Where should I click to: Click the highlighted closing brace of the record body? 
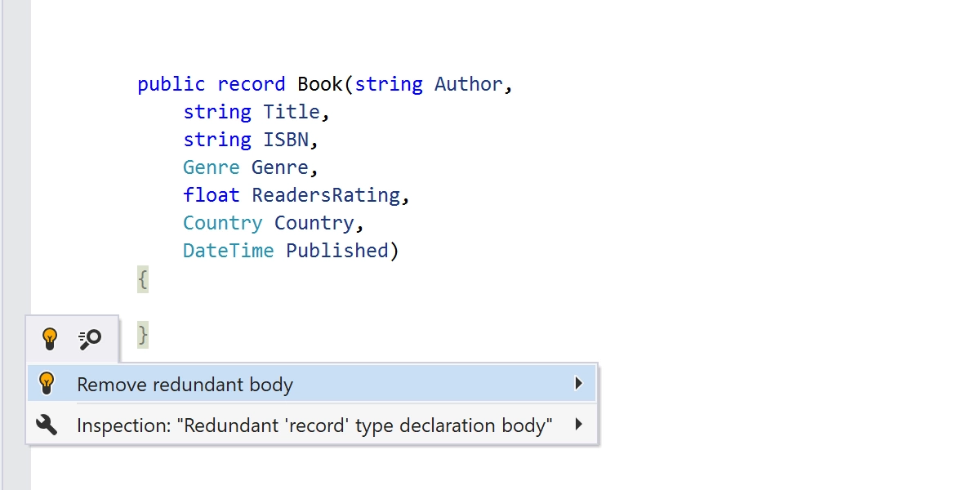[x=143, y=335]
